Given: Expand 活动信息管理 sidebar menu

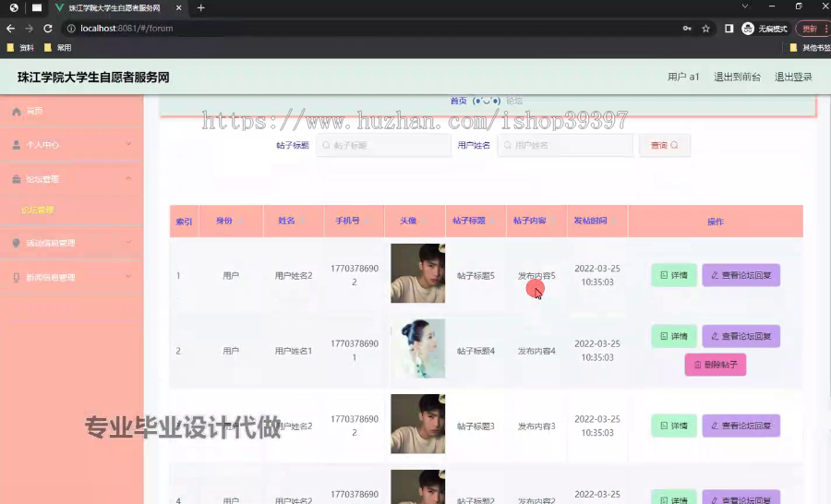Looking at the screenshot, I should (x=71, y=244).
